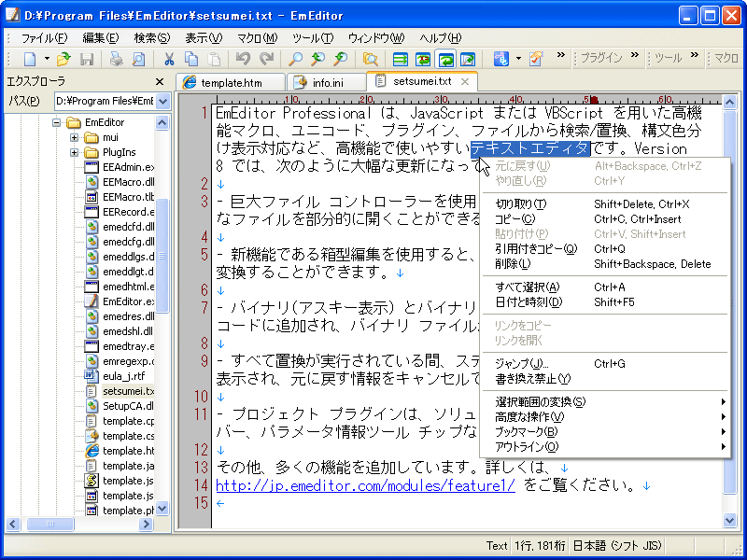Open configuration properties checklist icon
The height and width of the screenshot is (560, 747).
point(536,59)
